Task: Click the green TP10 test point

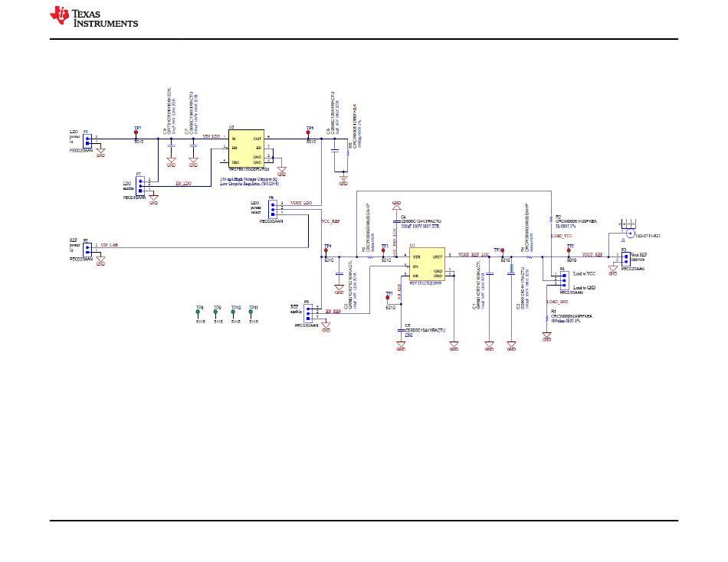Action: click(x=233, y=313)
